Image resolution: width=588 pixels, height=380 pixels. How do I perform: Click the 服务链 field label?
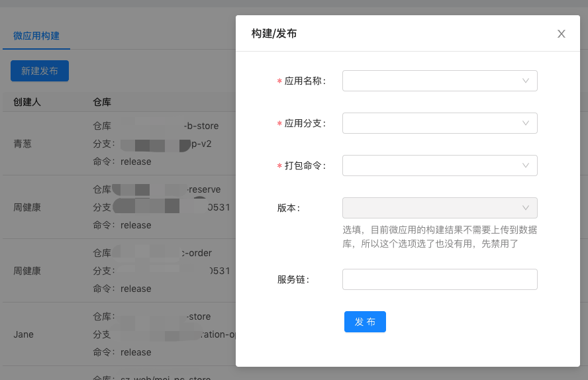point(293,279)
